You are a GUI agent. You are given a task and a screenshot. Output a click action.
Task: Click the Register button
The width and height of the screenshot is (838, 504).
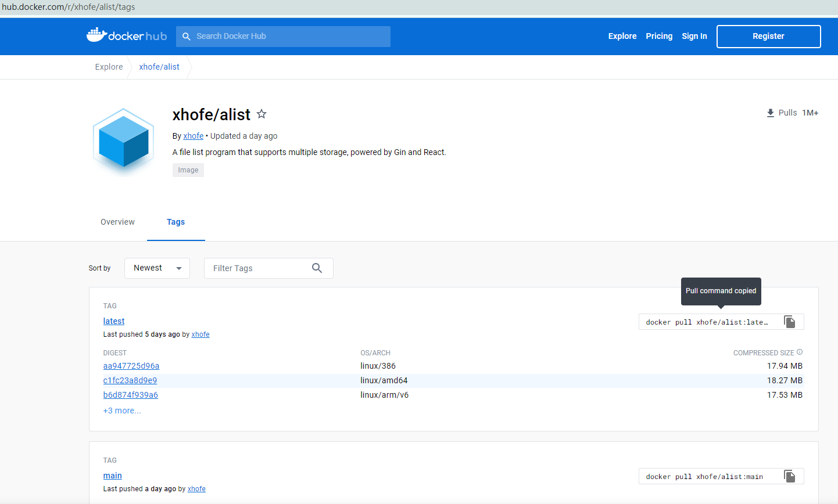click(x=768, y=36)
